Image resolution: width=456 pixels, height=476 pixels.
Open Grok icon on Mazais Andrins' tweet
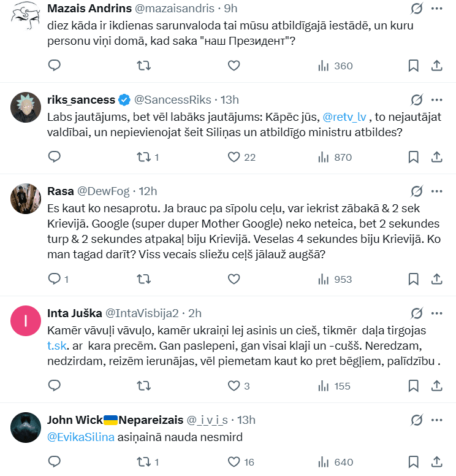click(x=417, y=9)
